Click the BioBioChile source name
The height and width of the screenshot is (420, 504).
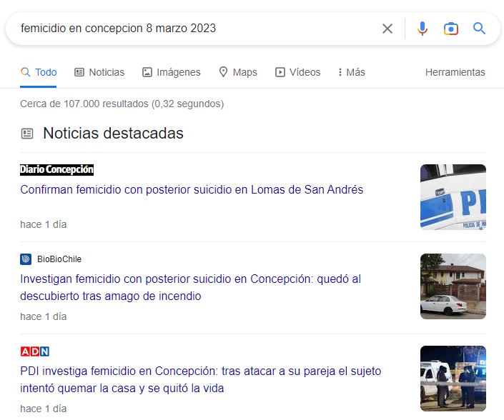coord(59,259)
